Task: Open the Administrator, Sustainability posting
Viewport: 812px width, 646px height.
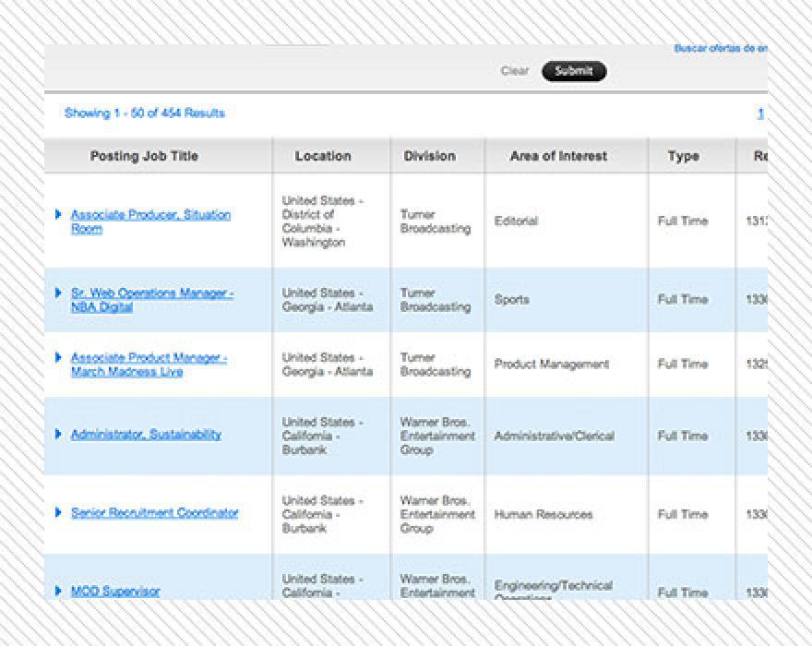Action: click(x=146, y=435)
